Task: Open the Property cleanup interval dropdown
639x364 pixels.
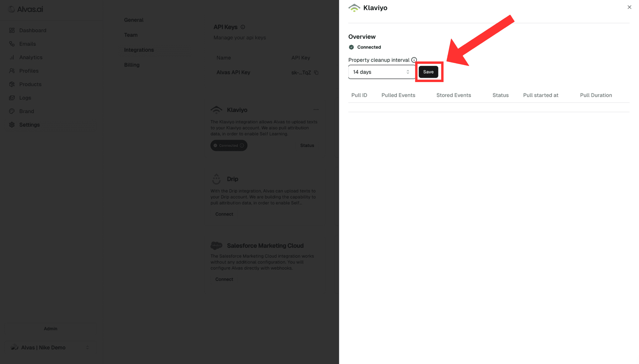Action: [381, 72]
